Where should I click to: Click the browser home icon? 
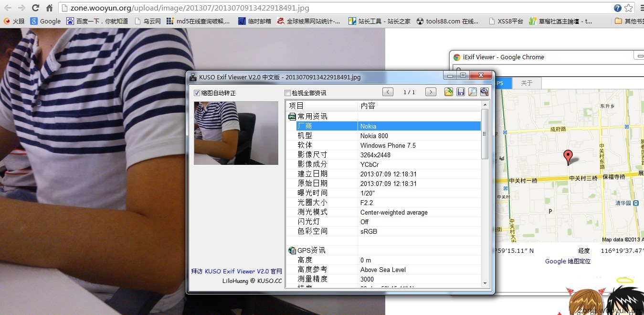coord(49,8)
